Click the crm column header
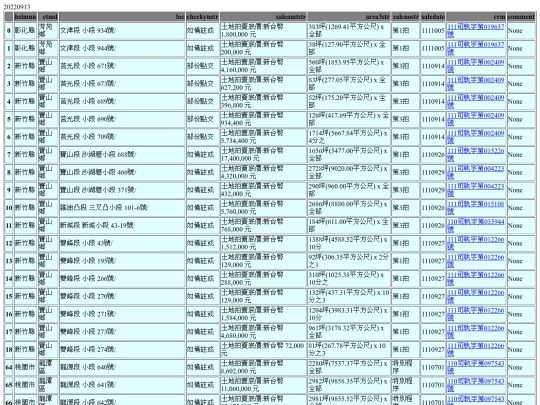540x405 pixels. click(x=476, y=17)
